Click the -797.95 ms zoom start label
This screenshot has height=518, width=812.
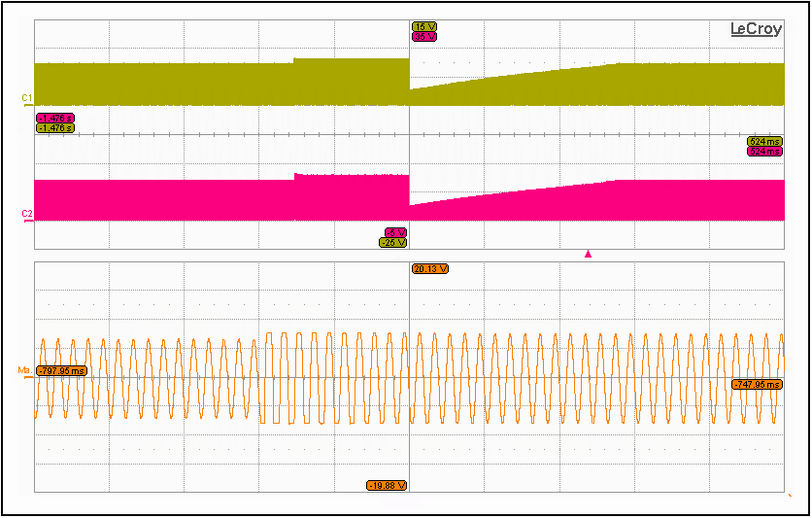click(61, 370)
